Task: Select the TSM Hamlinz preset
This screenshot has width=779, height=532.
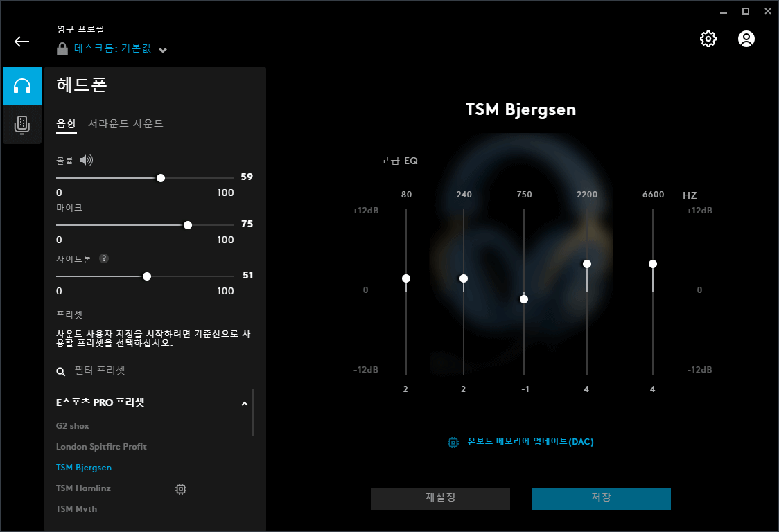Action: pos(83,488)
